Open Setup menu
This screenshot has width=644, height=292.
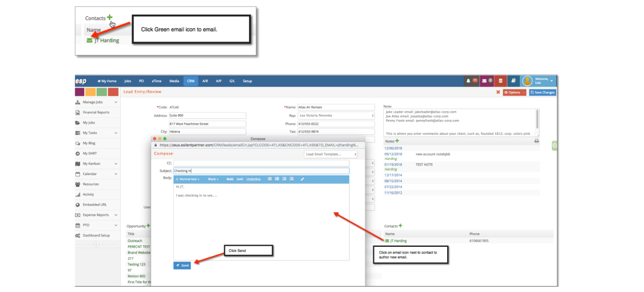coord(248,81)
